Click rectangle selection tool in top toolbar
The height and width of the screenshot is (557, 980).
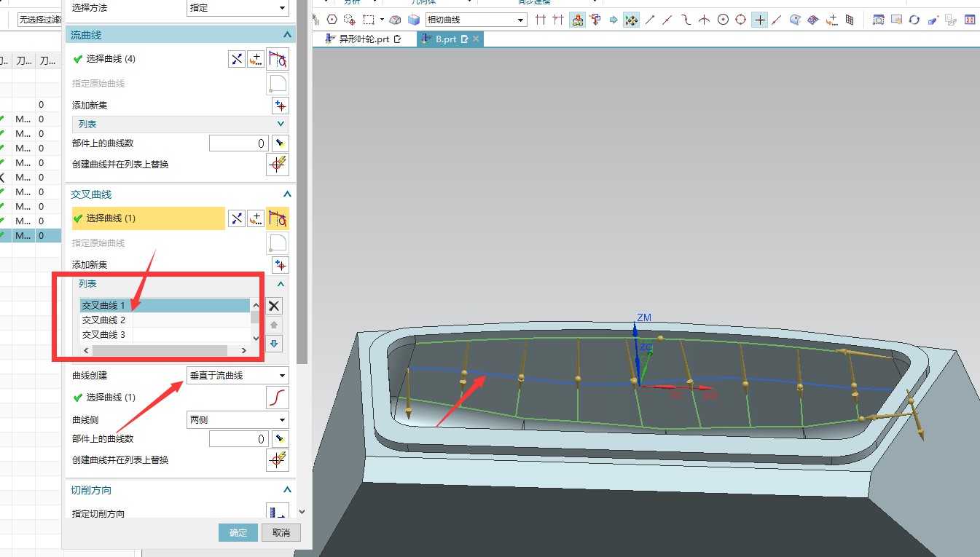click(x=369, y=20)
